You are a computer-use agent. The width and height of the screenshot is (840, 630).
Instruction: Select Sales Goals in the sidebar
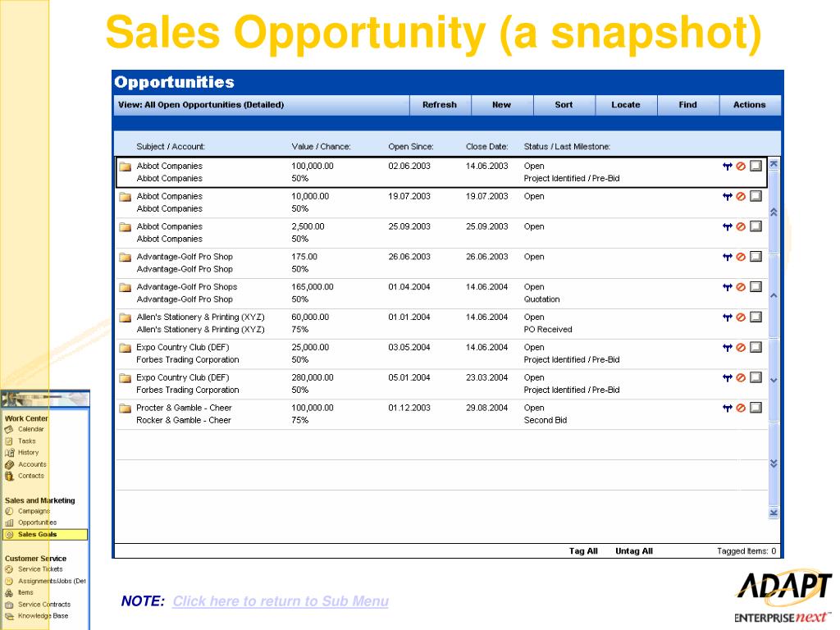[x=45, y=535]
